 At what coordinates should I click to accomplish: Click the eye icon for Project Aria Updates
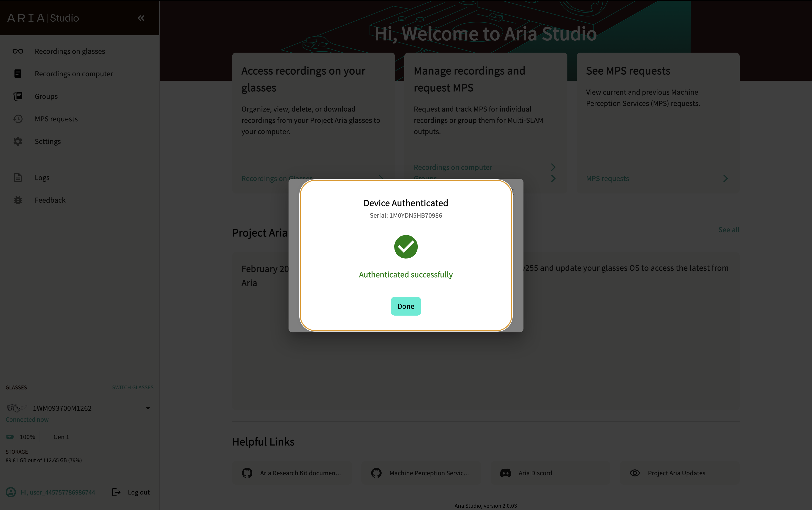pyautogui.click(x=635, y=473)
